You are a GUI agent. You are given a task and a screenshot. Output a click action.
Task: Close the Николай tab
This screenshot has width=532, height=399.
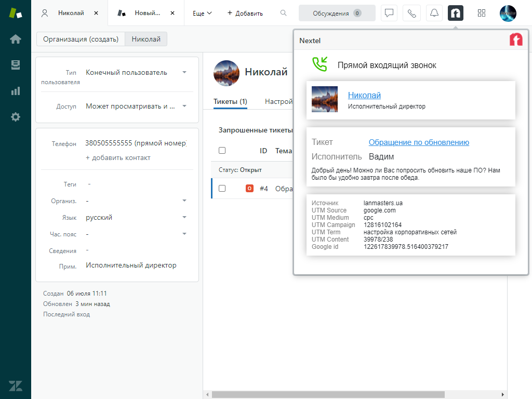coord(96,13)
